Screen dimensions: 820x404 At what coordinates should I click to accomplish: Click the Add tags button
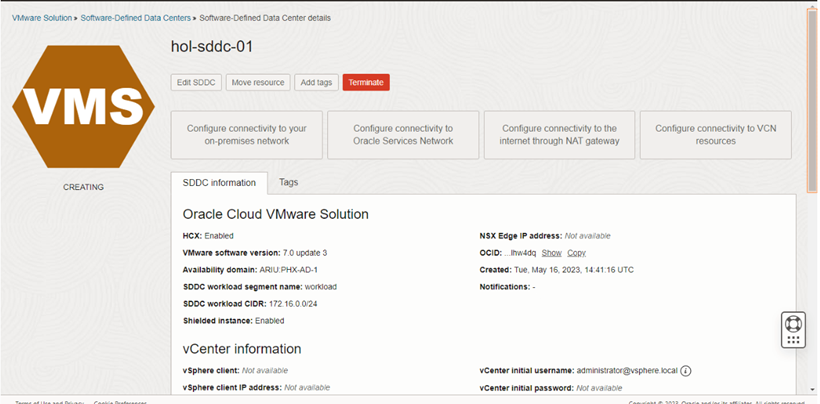click(316, 83)
